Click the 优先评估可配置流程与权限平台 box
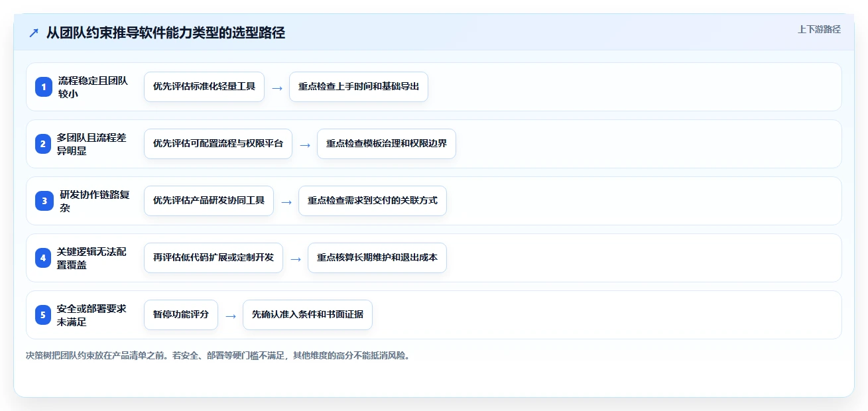The width and height of the screenshot is (868, 411). pyautogui.click(x=218, y=144)
